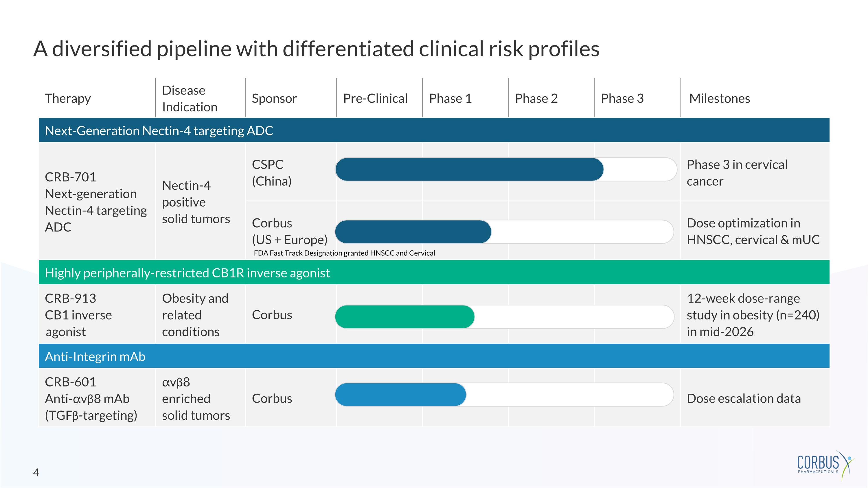Click the Milestones column header

719,98
